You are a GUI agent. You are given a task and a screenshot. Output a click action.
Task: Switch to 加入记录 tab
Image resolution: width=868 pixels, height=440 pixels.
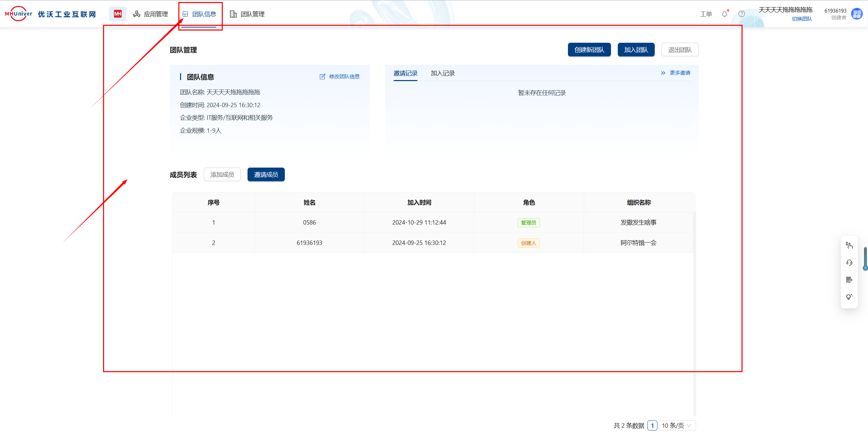click(x=442, y=73)
